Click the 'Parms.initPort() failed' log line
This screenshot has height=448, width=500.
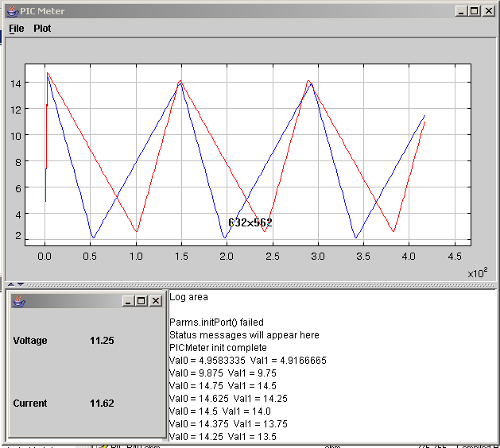(x=216, y=322)
